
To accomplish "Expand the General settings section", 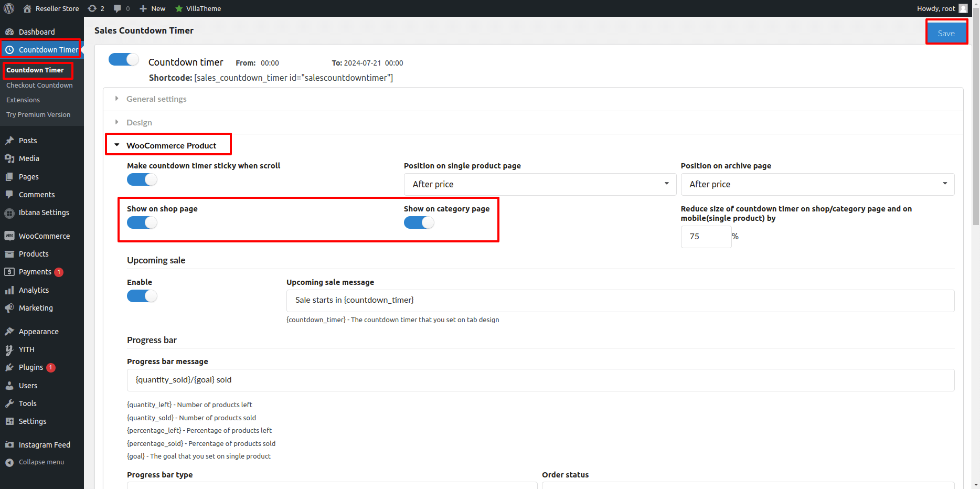I will [156, 99].
